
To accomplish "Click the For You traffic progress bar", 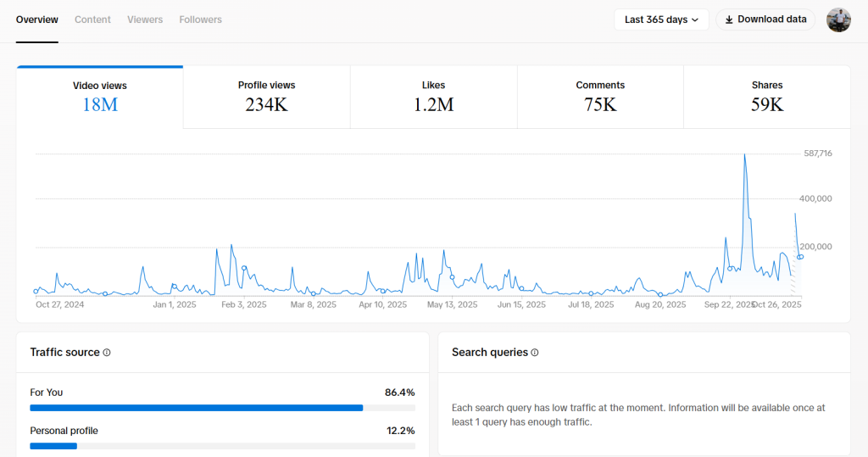I will (x=196, y=408).
